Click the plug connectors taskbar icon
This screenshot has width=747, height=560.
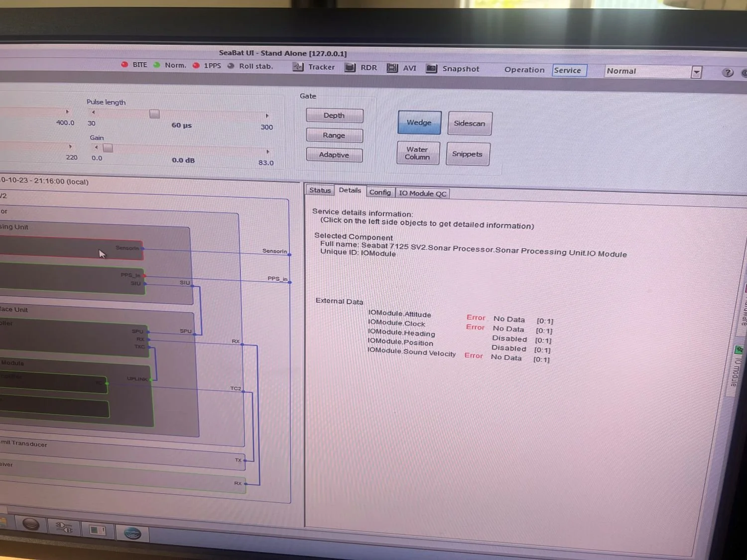coord(64,527)
